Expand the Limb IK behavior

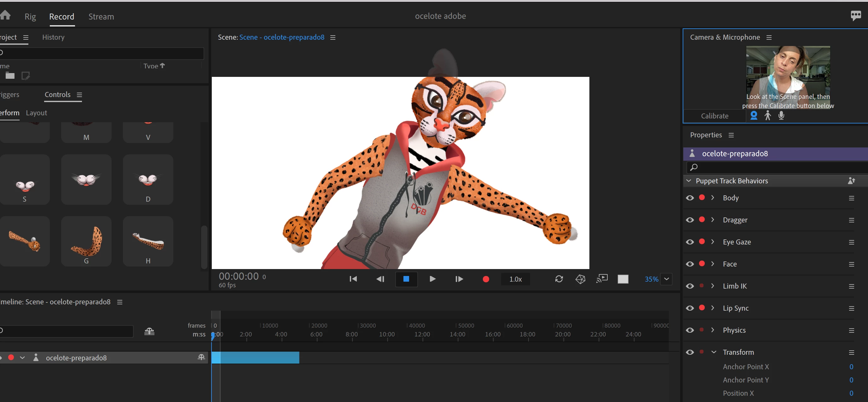[712, 286]
